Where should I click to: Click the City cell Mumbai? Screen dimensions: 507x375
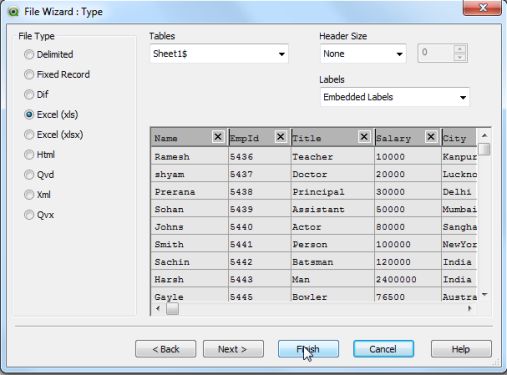[x=459, y=209]
